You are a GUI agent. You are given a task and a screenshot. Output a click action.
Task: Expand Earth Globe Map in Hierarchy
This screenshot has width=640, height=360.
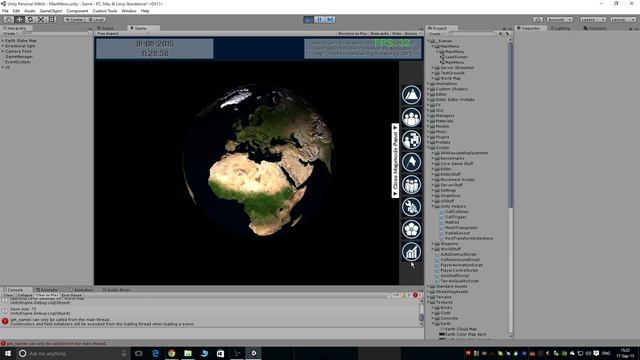2,41
